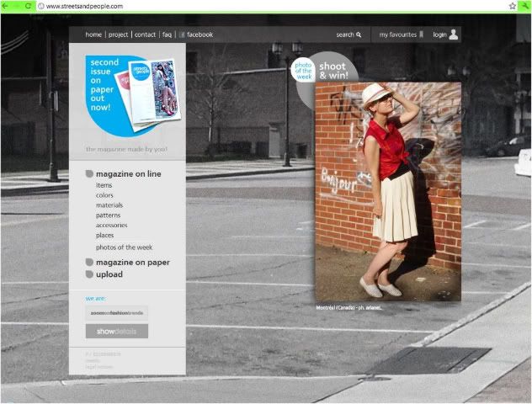
Task: Click the magnifying glass search icon
Action: tap(359, 35)
